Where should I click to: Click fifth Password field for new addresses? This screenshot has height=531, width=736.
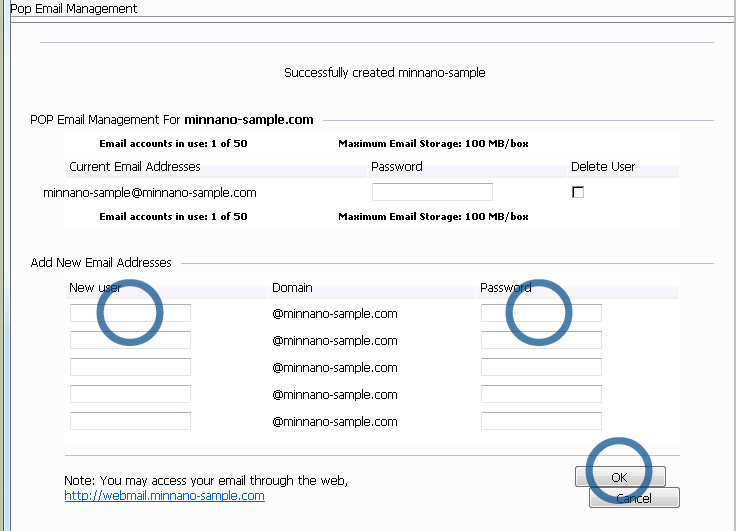pos(541,421)
